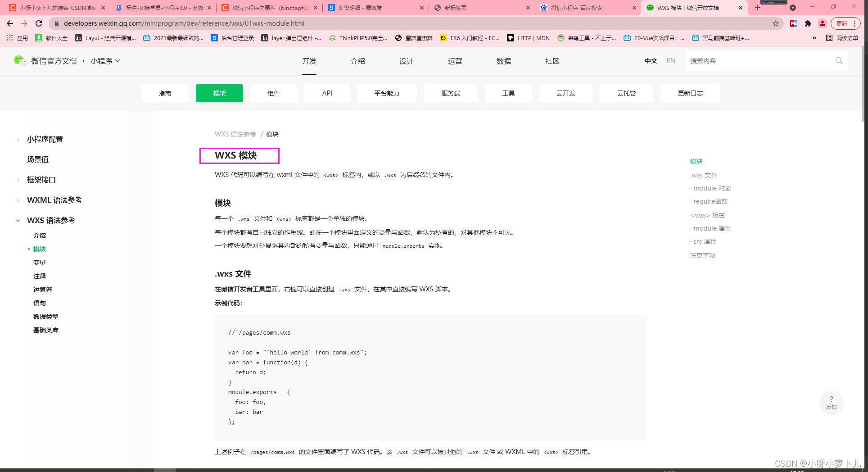Open HTTP | MDN bookmark
Viewport: 868px width, 472px height.
pyautogui.click(x=529, y=38)
